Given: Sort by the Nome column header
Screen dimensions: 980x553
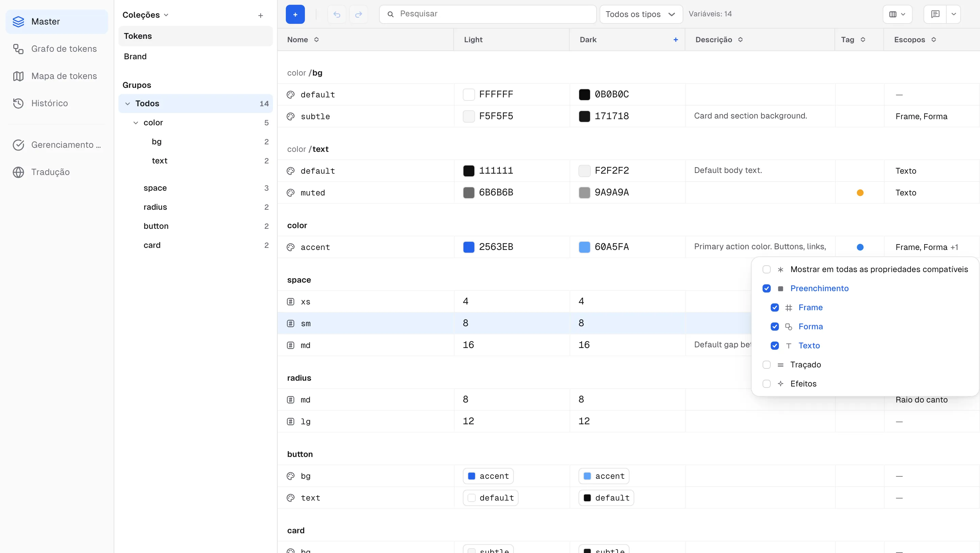Looking at the screenshot, I should [x=303, y=39].
